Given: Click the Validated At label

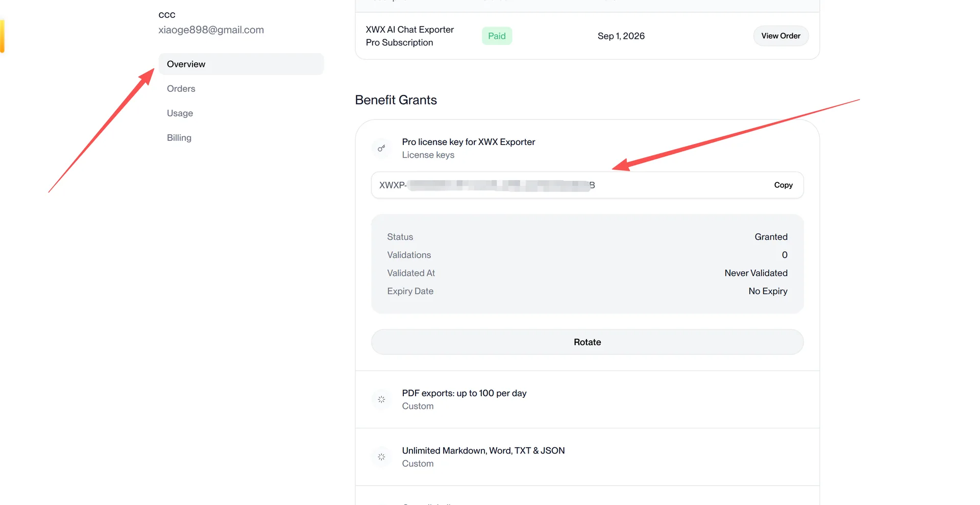Looking at the screenshot, I should [411, 273].
